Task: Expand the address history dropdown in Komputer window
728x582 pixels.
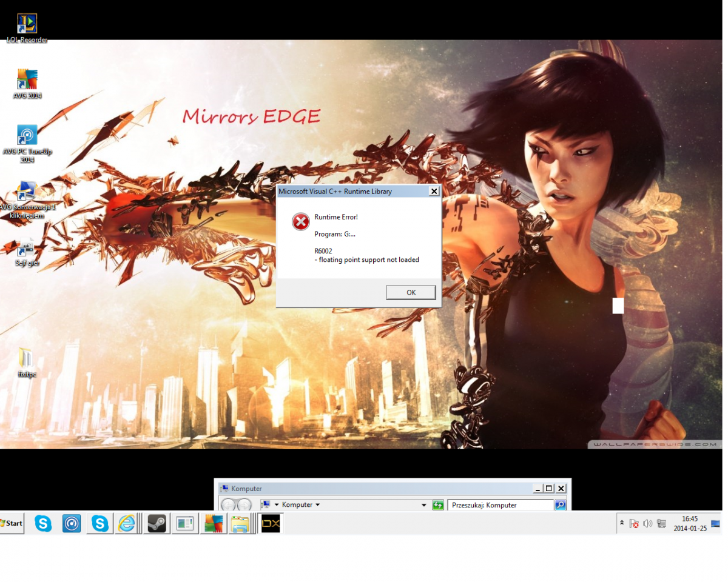Action: click(424, 504)
